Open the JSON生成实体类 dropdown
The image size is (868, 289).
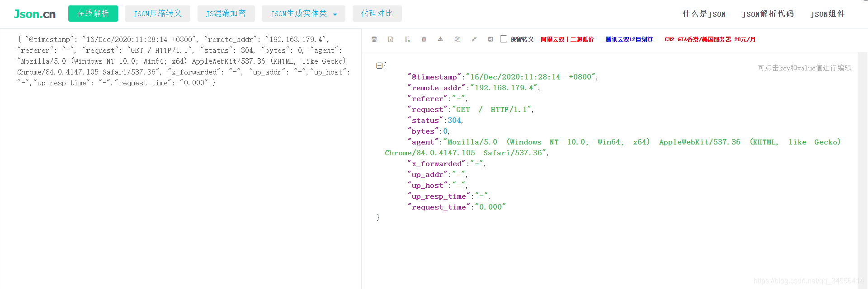pyautogui.click(x=303, y=14)
